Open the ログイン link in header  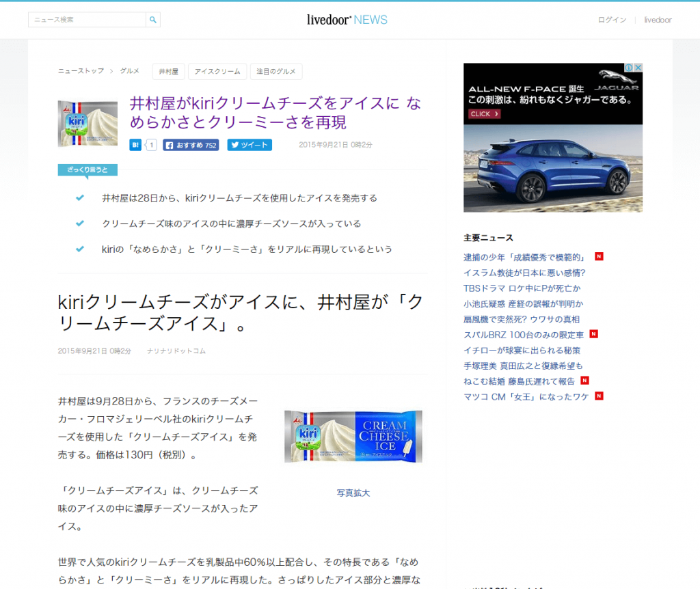click(x=612, y=20)
